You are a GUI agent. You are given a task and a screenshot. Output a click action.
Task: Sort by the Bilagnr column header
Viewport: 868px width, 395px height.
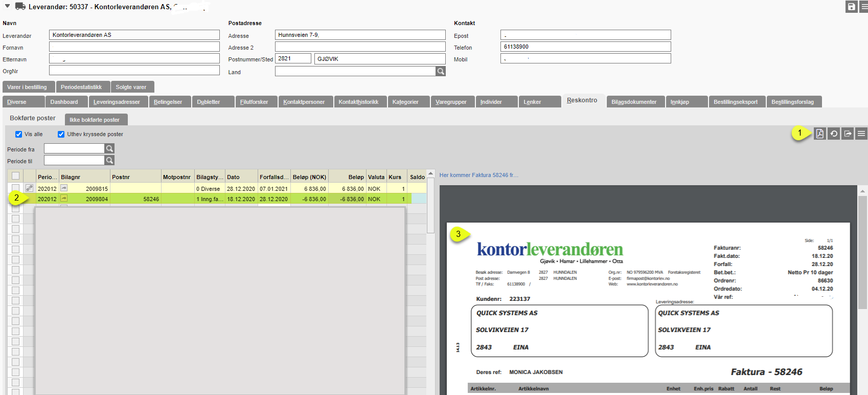pyautogui.click(x=85, y=177)
